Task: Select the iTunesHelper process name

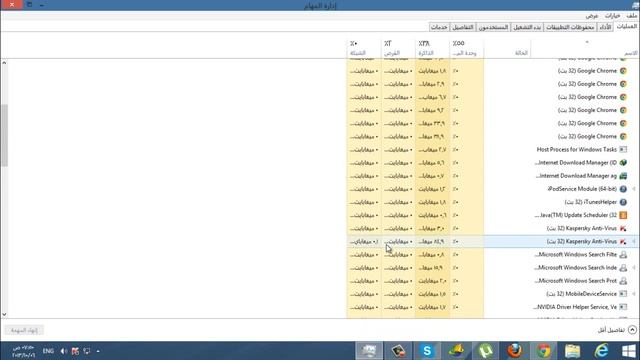Action: pyautogui.click(x=591, y=202)
